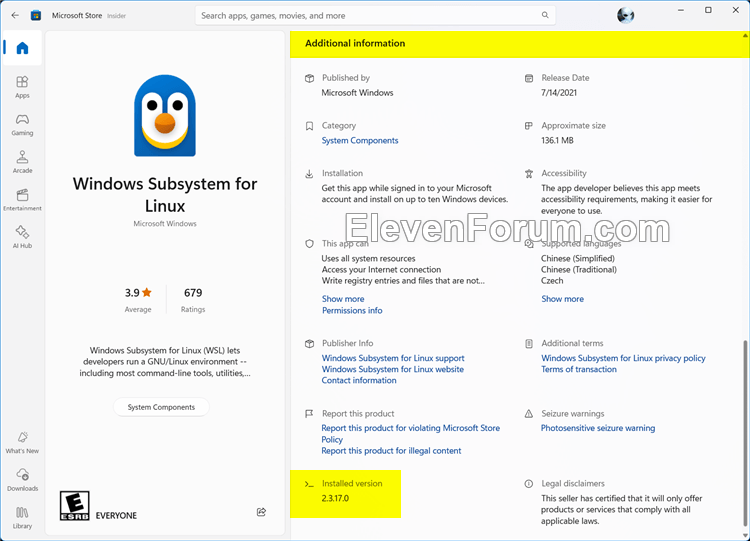The height and width of the screenshot is (541, 750).
Task: Click the This app can shield icon
Action: 309,244
